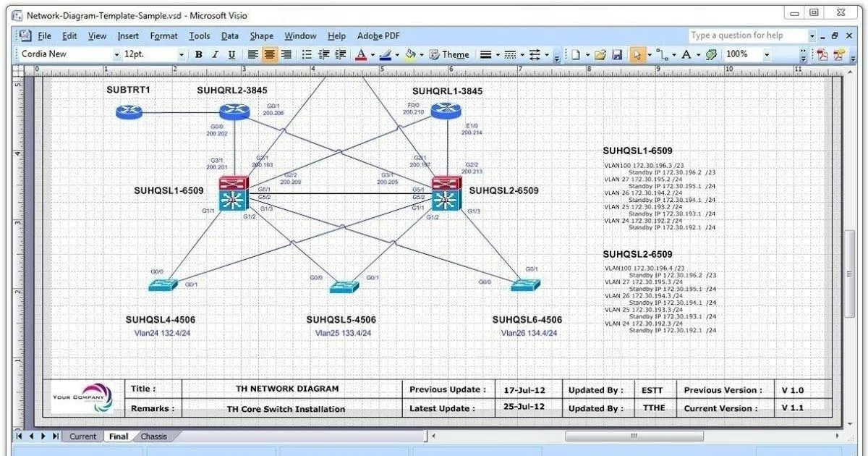Click the Visio document icon in menu bar

tap(25, 35)
